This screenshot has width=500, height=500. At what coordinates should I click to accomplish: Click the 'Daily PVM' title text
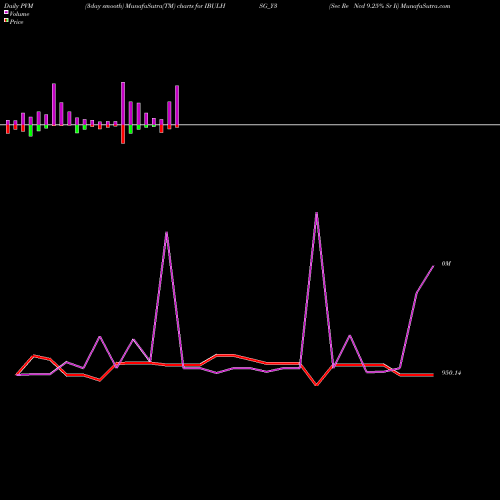point(20,6)
